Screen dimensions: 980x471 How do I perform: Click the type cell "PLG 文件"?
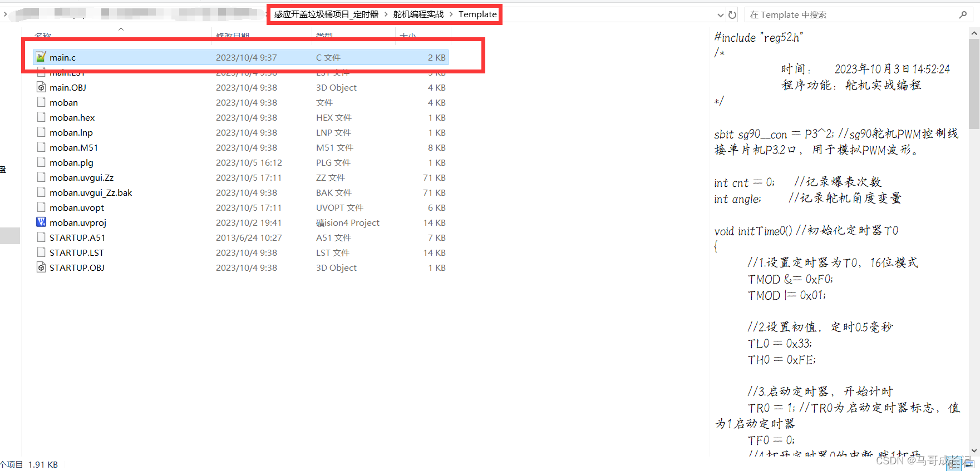[x=333, y=162]
